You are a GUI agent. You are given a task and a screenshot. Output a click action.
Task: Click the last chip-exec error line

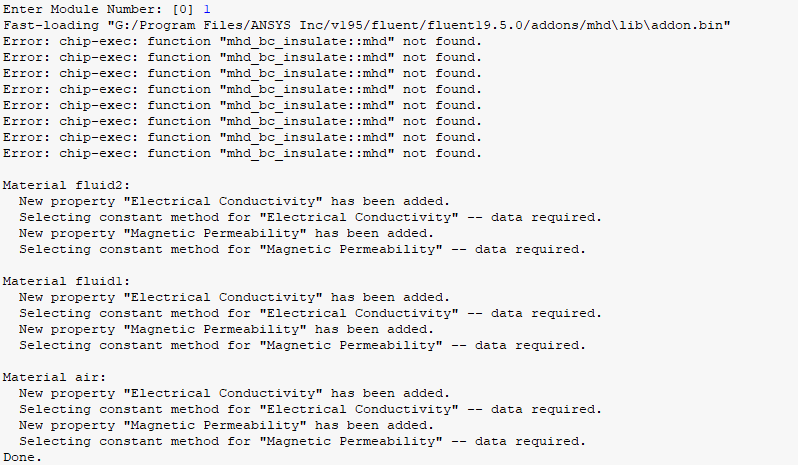point(242,153)
